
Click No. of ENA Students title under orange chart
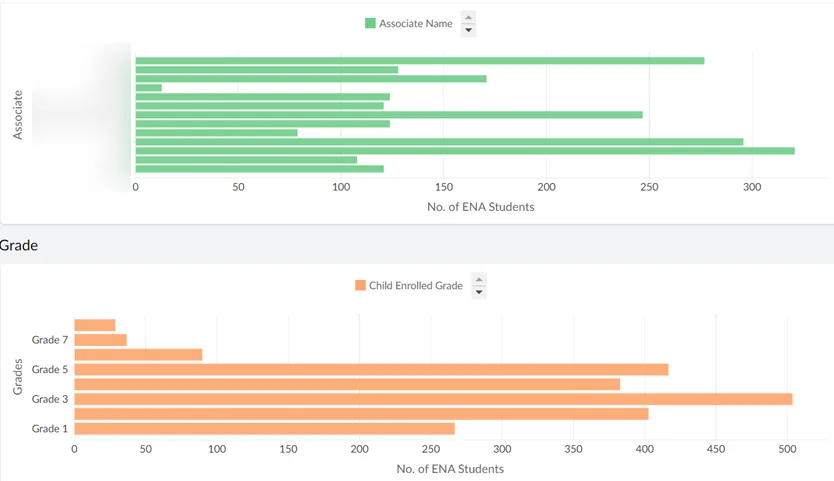point(450,469)
